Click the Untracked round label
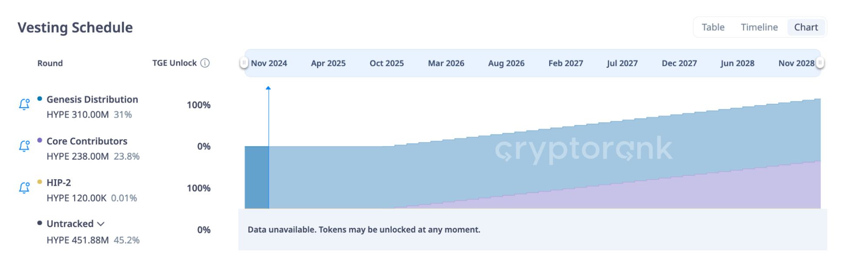 (70, 224)
